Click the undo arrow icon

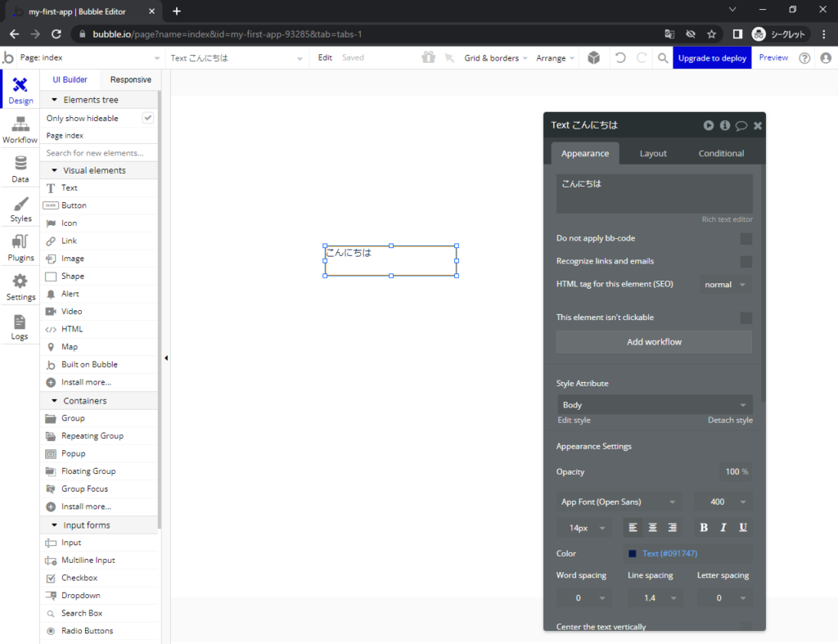[x=620, y=58]
